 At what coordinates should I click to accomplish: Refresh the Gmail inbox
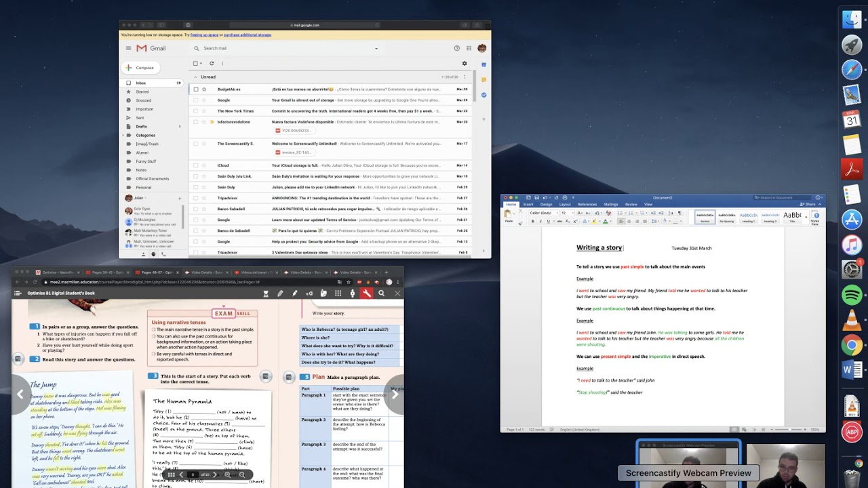(x=212, y=64)
